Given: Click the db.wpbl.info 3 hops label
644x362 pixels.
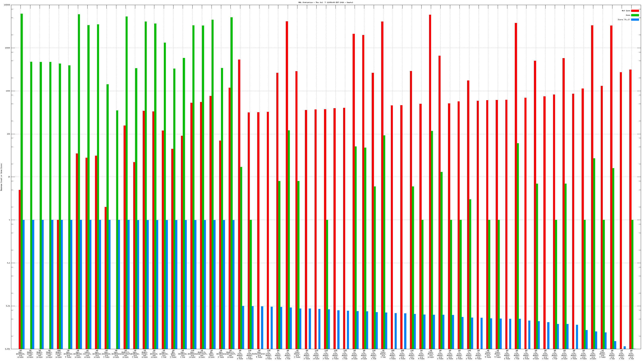Looking at the screenshot, I should coord(173,354).
